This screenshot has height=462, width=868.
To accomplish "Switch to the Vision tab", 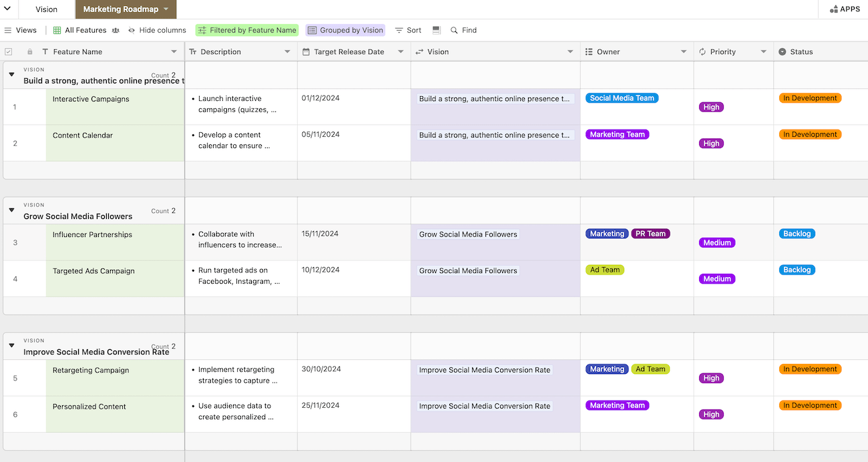I will pyautogui.click(x=45, y=9).
